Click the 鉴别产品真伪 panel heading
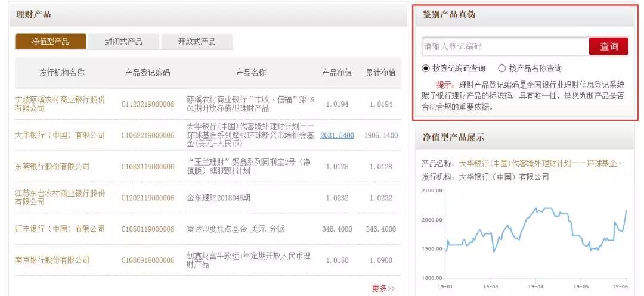This screenshot has height=296, width=644. 449,14
